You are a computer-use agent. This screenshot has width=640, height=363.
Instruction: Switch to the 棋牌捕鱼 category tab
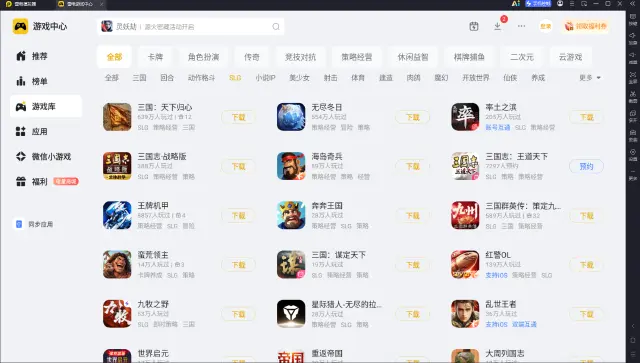(469, 57)
